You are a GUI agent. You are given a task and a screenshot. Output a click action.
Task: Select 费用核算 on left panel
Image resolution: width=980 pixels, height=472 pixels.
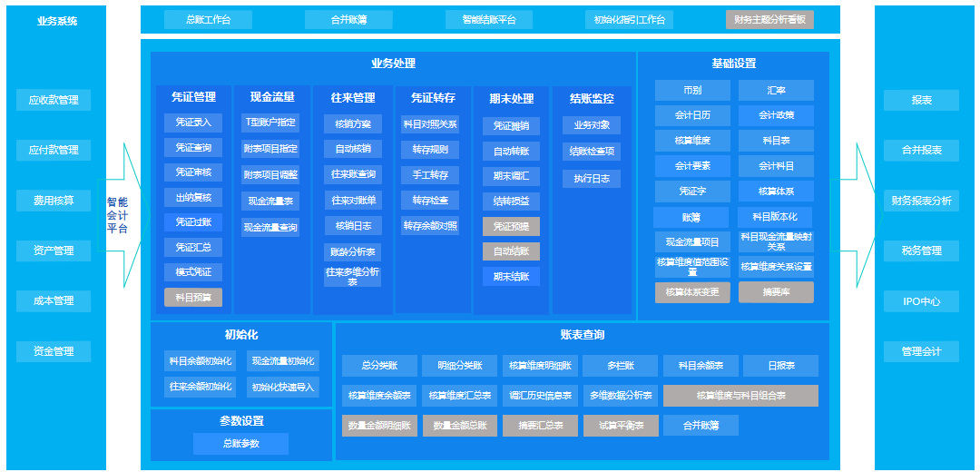[54, 200]
